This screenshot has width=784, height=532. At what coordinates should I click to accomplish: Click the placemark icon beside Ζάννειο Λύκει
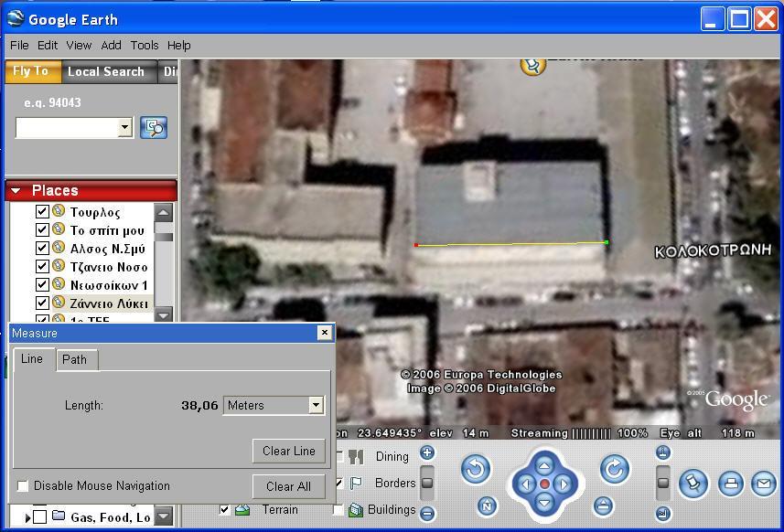[59, 303]
